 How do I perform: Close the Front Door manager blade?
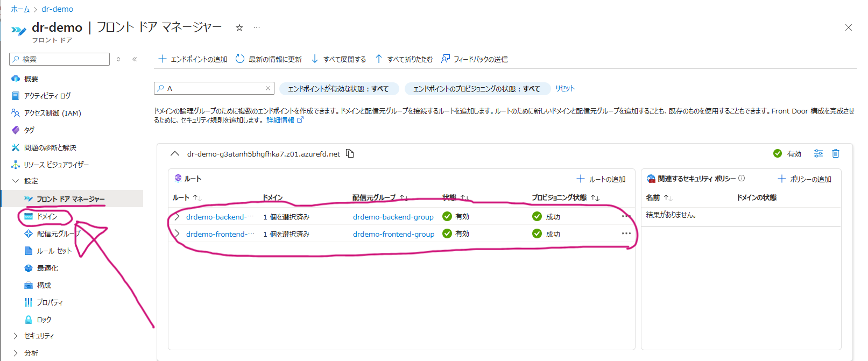[849, 27]
